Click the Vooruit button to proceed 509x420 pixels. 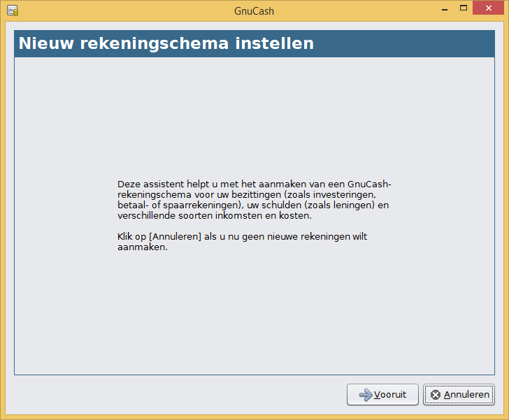[382, 394]
